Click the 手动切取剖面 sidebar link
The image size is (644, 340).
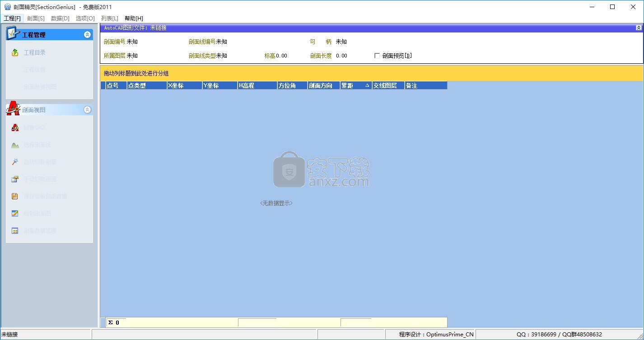(40, 179)
